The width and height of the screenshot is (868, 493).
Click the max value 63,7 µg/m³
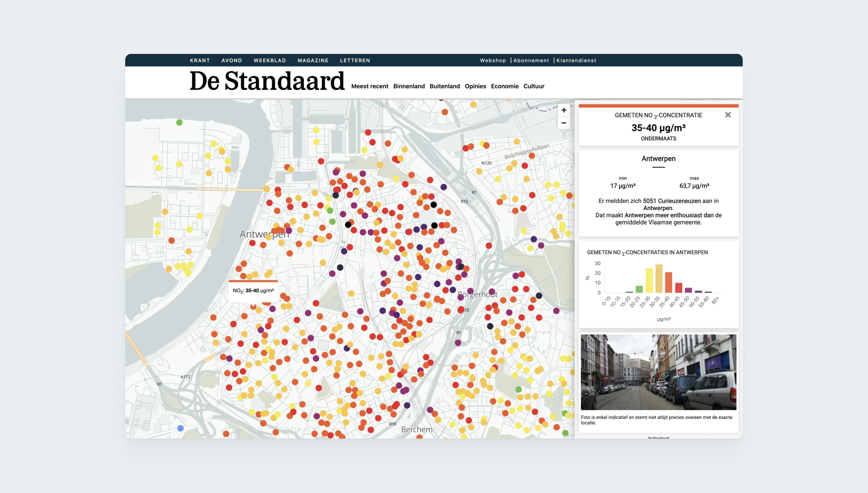(x=694, y=186)
